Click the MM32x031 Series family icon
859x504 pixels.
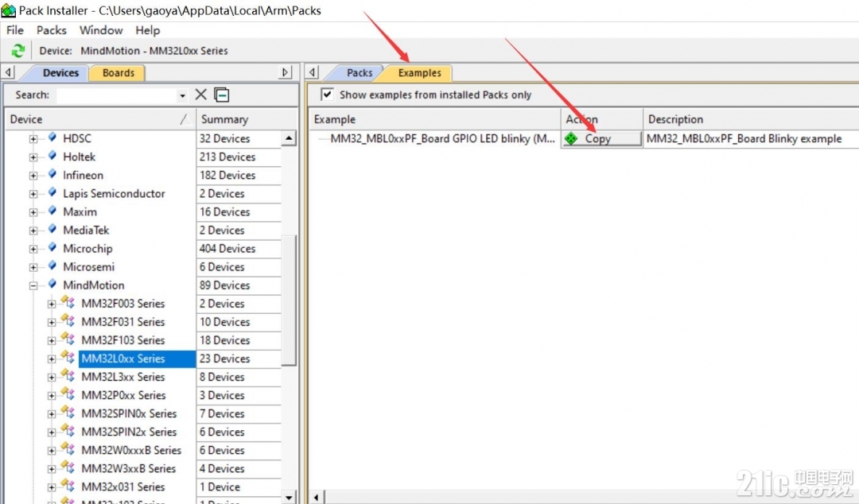(x=68, y=486)
